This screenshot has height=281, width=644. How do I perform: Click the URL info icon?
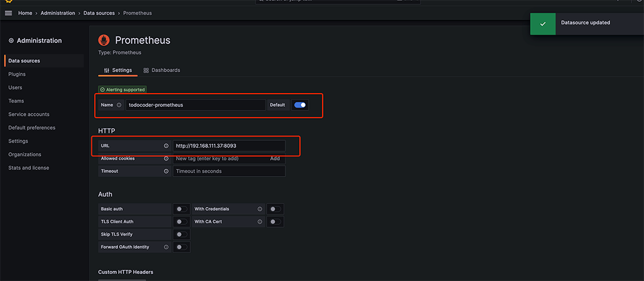click(166, 146)
